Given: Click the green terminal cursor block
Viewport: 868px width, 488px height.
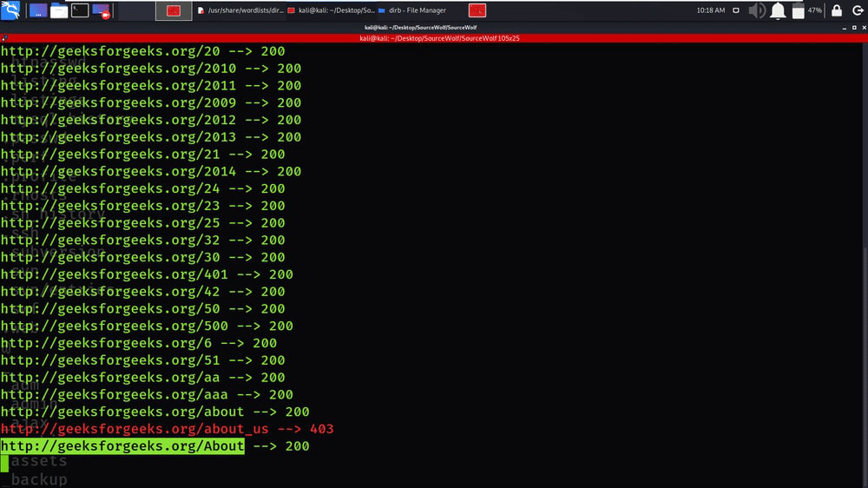Looking at the screenshot, I should point(4,463).
